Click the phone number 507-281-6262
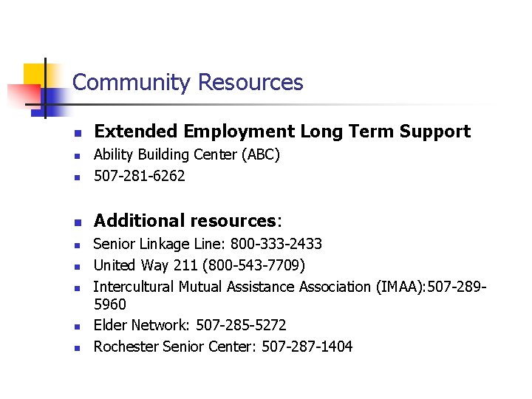The image size is (532, 399). point(140,176)
